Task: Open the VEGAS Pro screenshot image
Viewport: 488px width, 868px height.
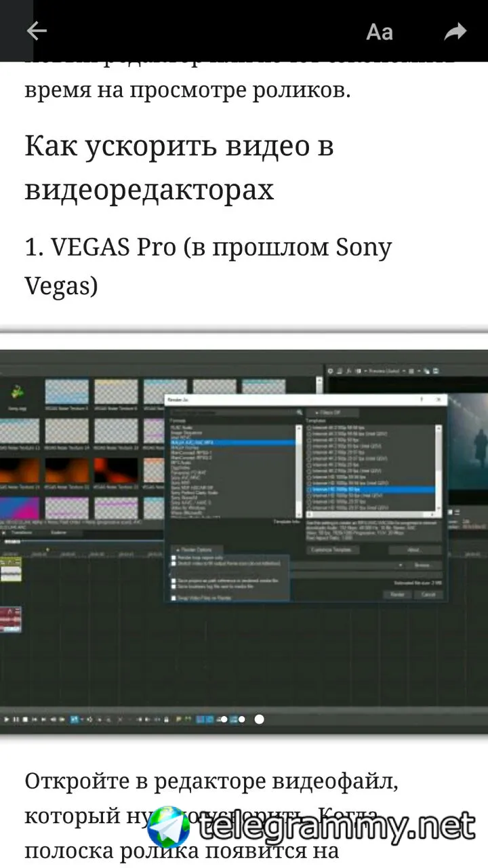Action: point(244,542)
